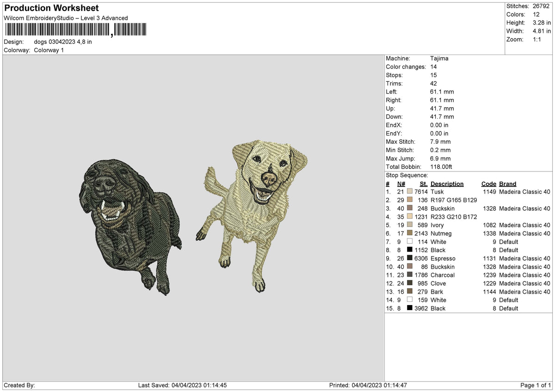
Task: Click the "Created By:" footer label
Action: (19, 385)
